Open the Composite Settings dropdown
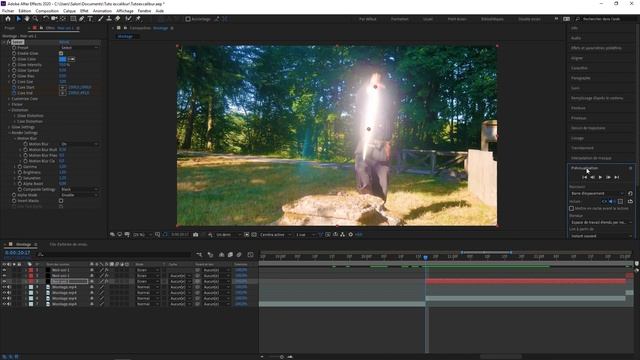 click(x=80, y=189)
